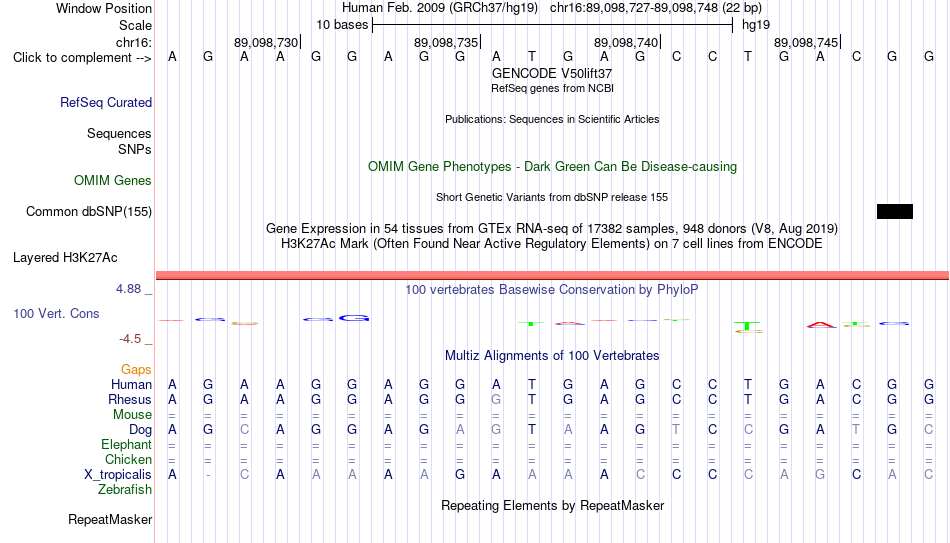Select the Rhesus species row label

130,400
